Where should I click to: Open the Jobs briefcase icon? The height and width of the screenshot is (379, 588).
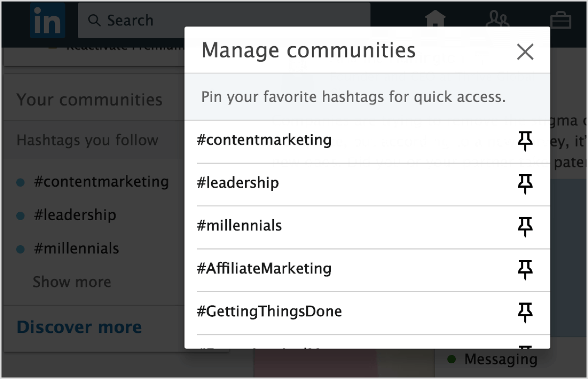(561, 21)
